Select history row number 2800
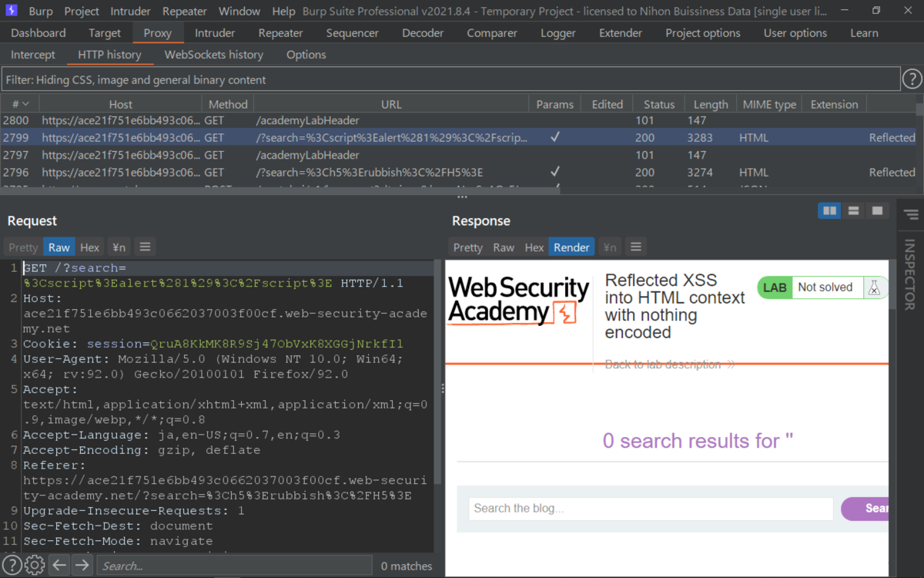Viewport: 924px width, 578px height. [x=458, y=120]
